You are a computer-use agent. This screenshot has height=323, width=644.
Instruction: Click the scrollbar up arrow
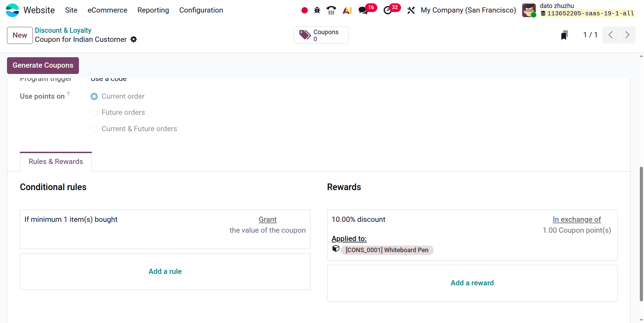(x=641, y=56)
